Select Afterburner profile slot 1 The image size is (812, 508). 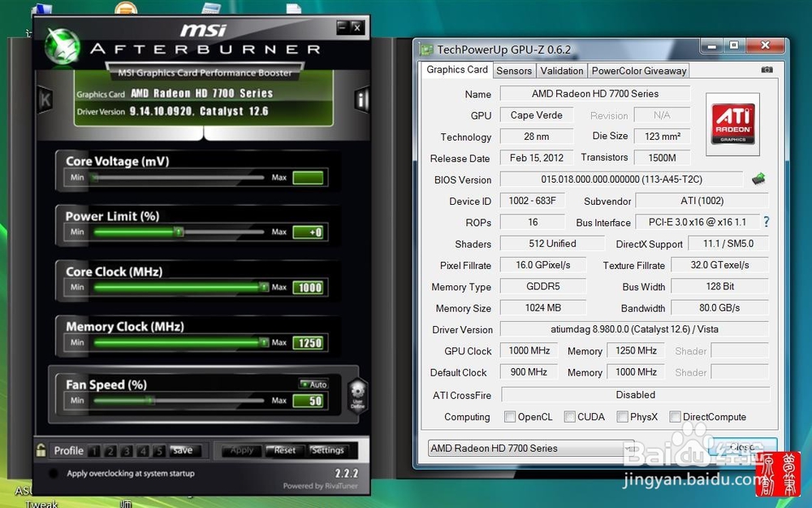pos(93,451)
